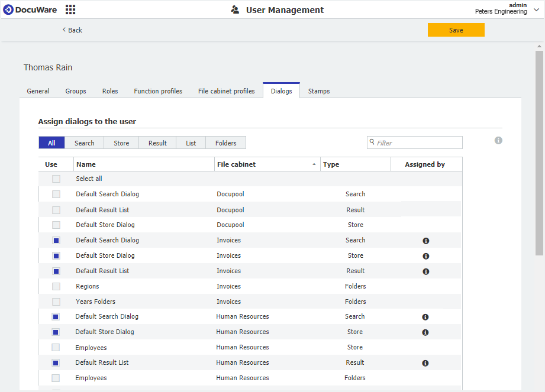Show assignment info for Invoices Default Search Dialog

pos(425,241)
